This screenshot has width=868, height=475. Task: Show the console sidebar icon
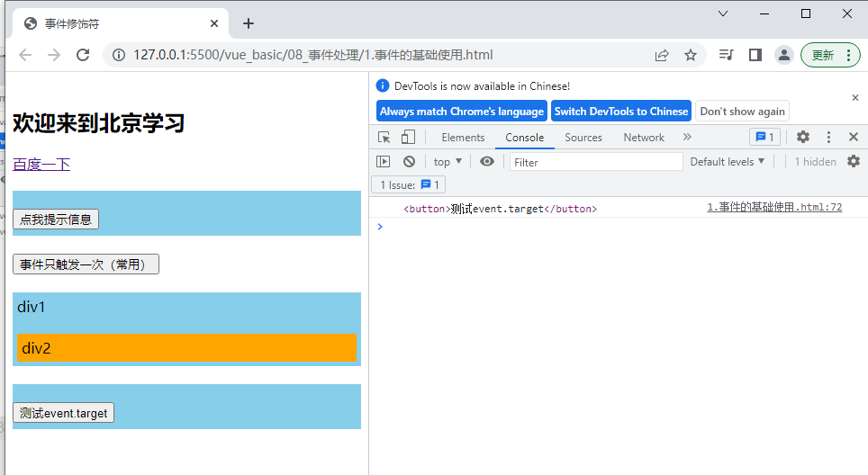tap(384, 162)
